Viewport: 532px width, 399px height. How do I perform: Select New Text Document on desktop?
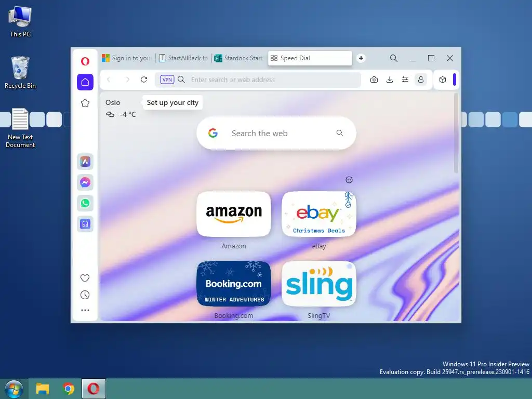[x=20, y=128]
